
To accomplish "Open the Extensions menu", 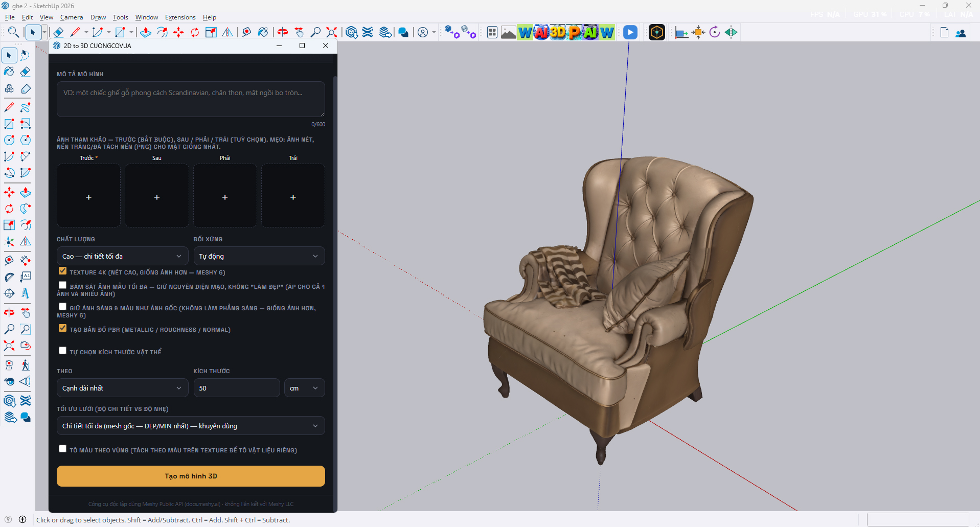I will tap(180, 17).
